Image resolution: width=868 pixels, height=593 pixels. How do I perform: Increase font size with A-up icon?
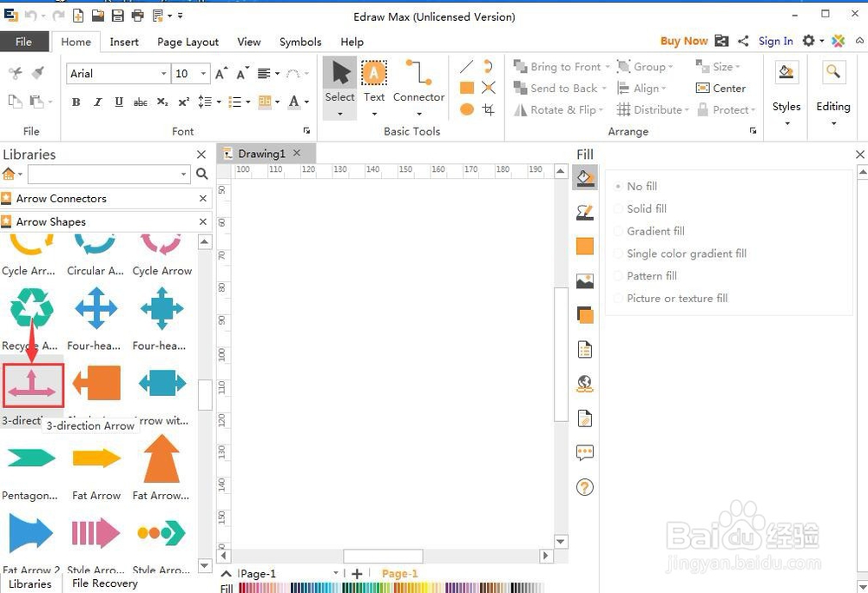pyautogui.click(x=220, y=74)
